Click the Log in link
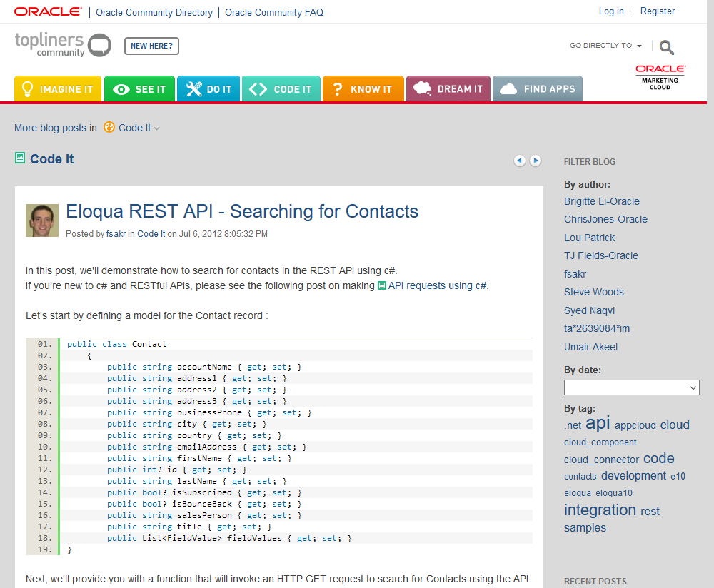Viewport: 714px width, 588px height. point(611,11)
